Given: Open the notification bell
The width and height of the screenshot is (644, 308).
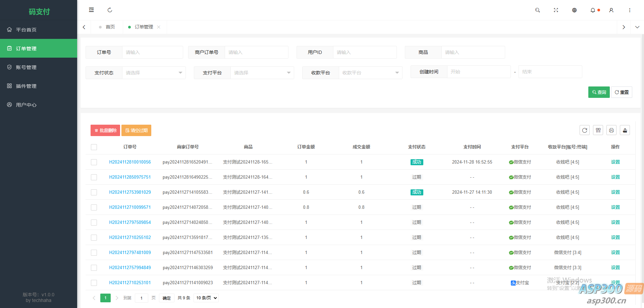Looking at the screenshot, I should [593, 10].
